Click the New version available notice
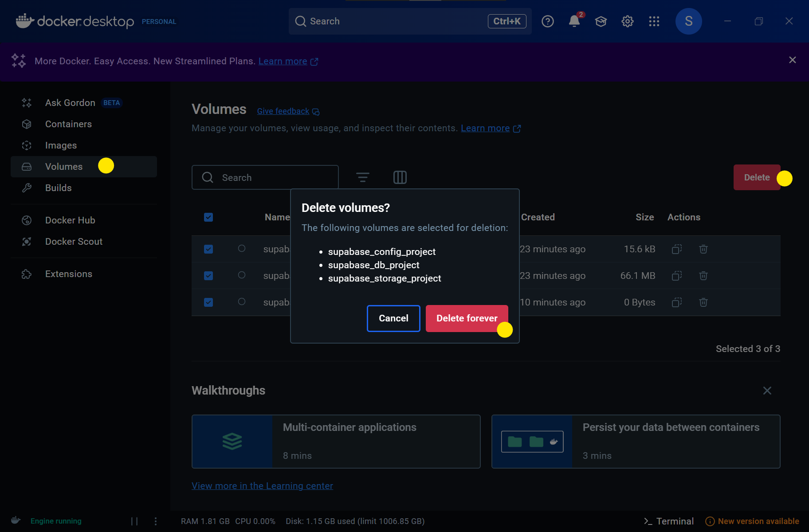 coord(753,521)
